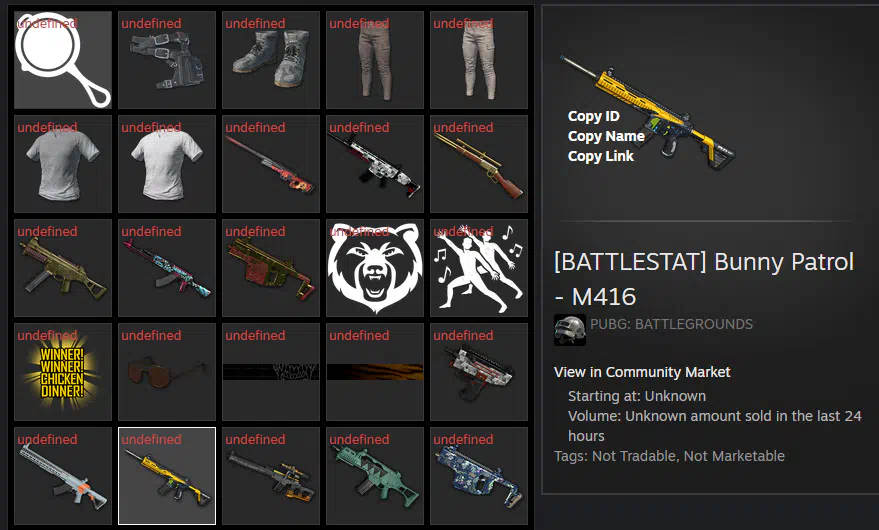This screenshot has height=530, width=879.
Task: Choose Copy Name from the menu
Action: pos(606,136)
